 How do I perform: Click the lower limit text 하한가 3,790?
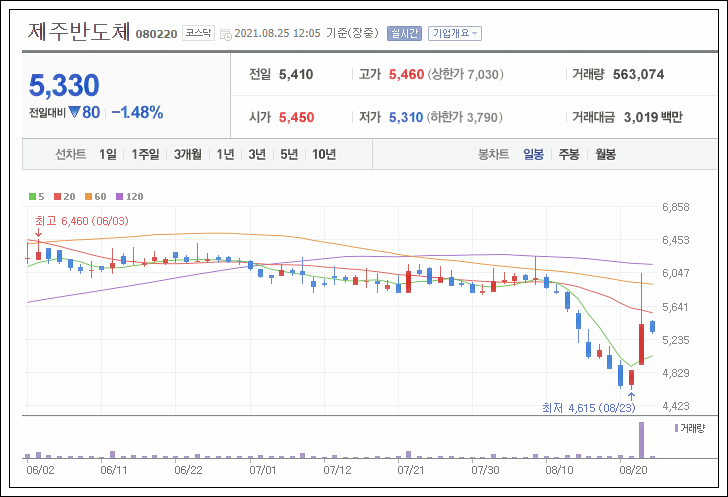tap(465, 118)
